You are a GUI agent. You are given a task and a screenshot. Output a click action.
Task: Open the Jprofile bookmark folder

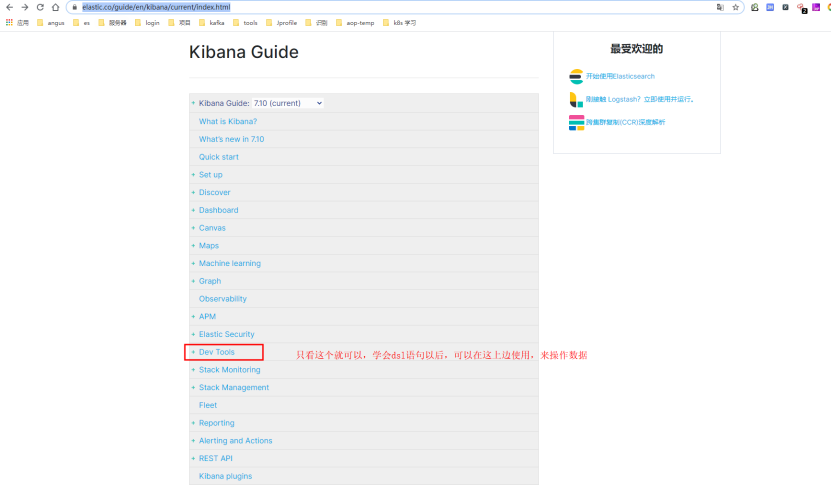[x=281, y=23]
